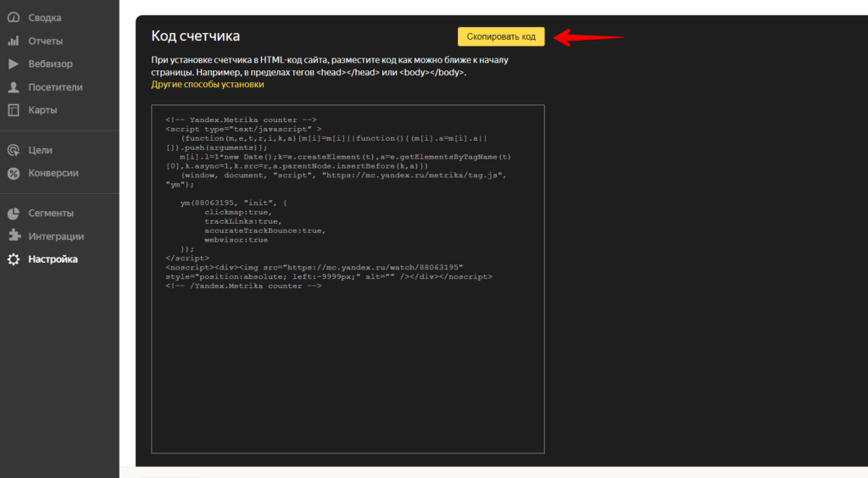The width and height of the screenshot is (868, 478).
Task: Select Настройка label in sidebar
Action: (x=53, y=259)
